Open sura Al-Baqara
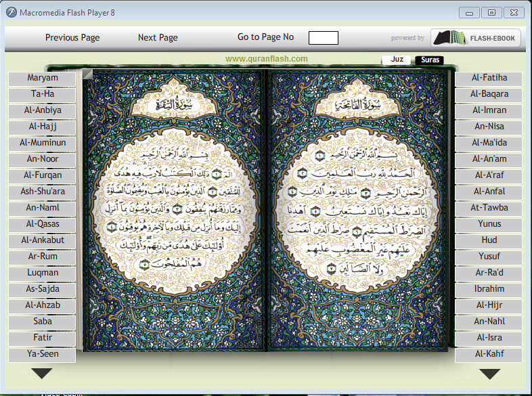532x396 pixels. point(489,95)
